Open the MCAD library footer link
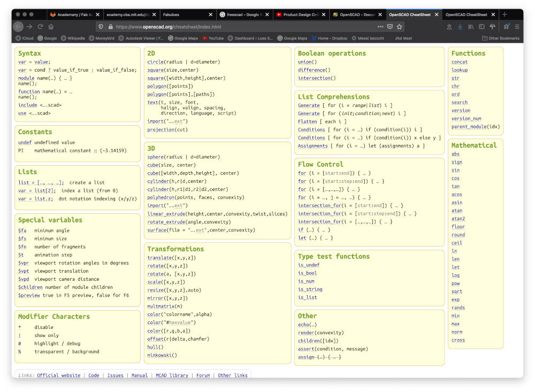Viewport: 535px width, 392px height. 172,375
